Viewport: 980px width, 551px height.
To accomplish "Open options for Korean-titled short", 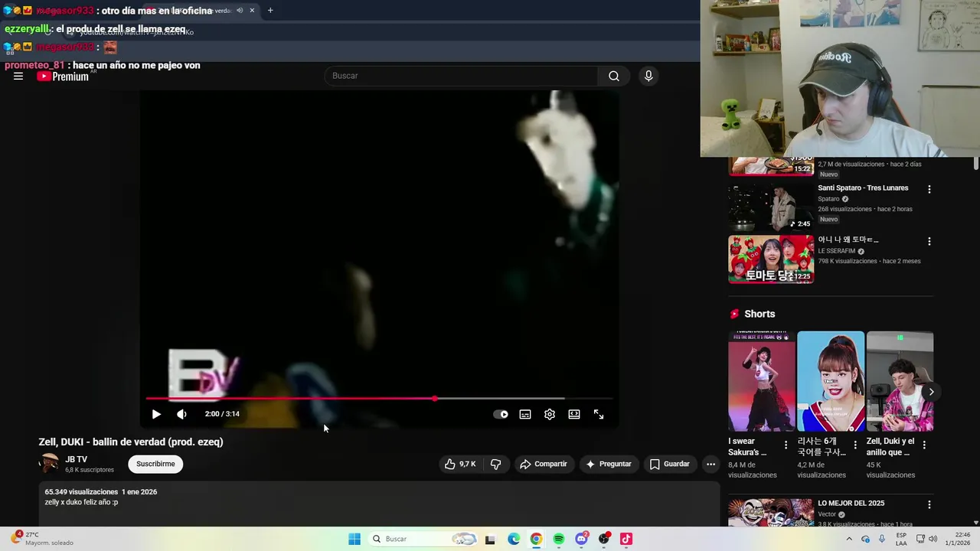I will pos(855,445).
